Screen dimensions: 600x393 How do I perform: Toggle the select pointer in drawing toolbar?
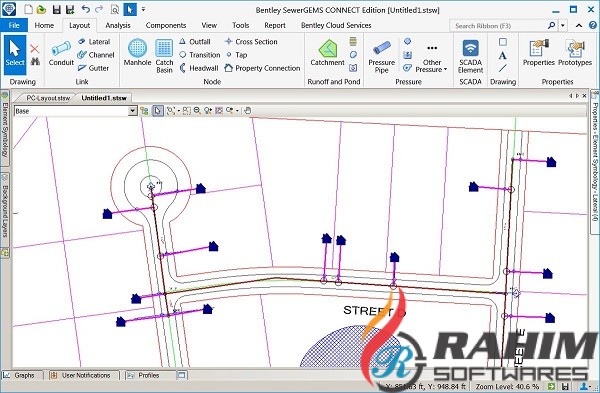click(x=158, y=111)
